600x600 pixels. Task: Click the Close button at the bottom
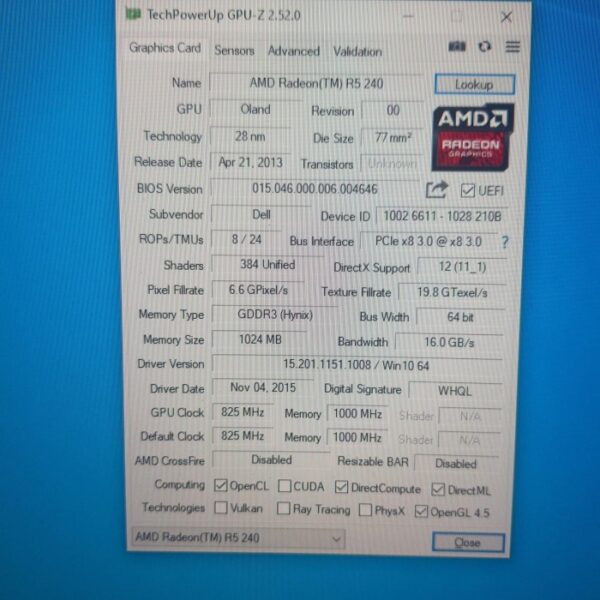tap(467, 542)
